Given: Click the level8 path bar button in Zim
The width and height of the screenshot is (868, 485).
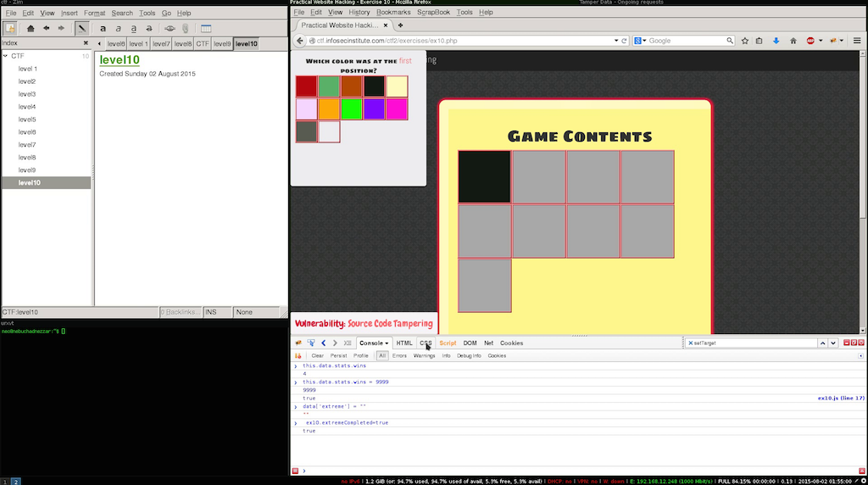Looking at the screenshot, I should 183,44.
